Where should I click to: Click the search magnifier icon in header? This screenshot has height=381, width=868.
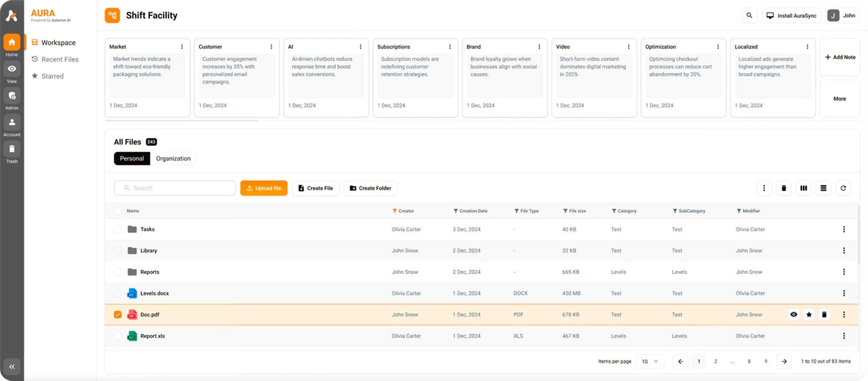(x=749, y=16)
